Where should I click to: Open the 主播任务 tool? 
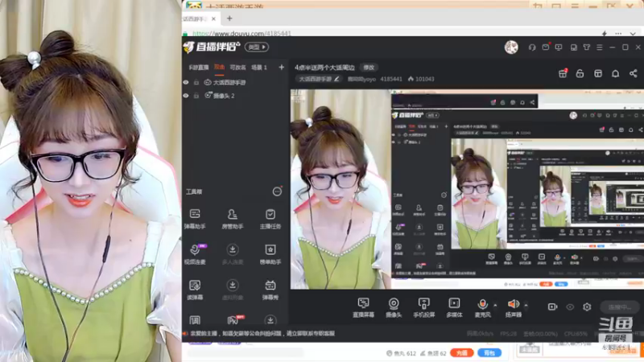pos(270,218)
